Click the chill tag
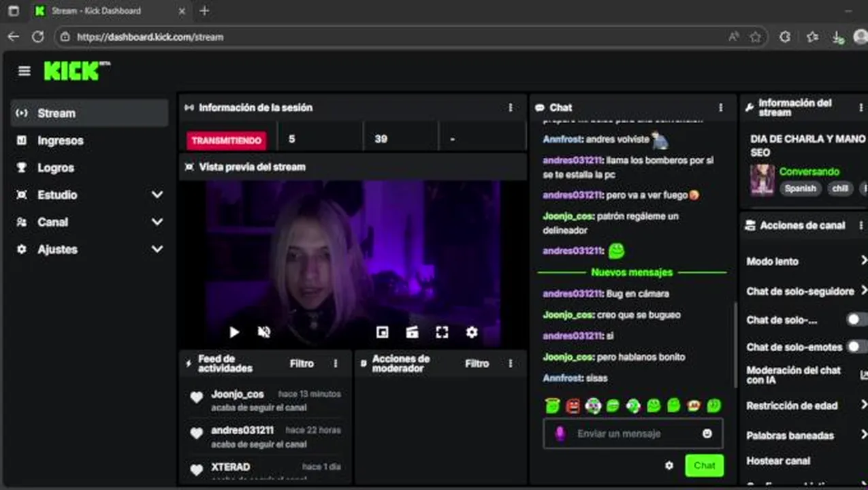868x490 pixels. tap(840, 189)
